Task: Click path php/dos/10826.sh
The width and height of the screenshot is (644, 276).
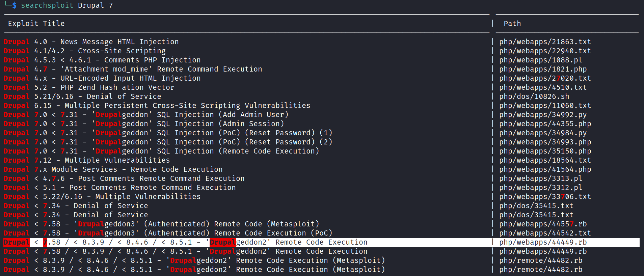Action: 534,96
